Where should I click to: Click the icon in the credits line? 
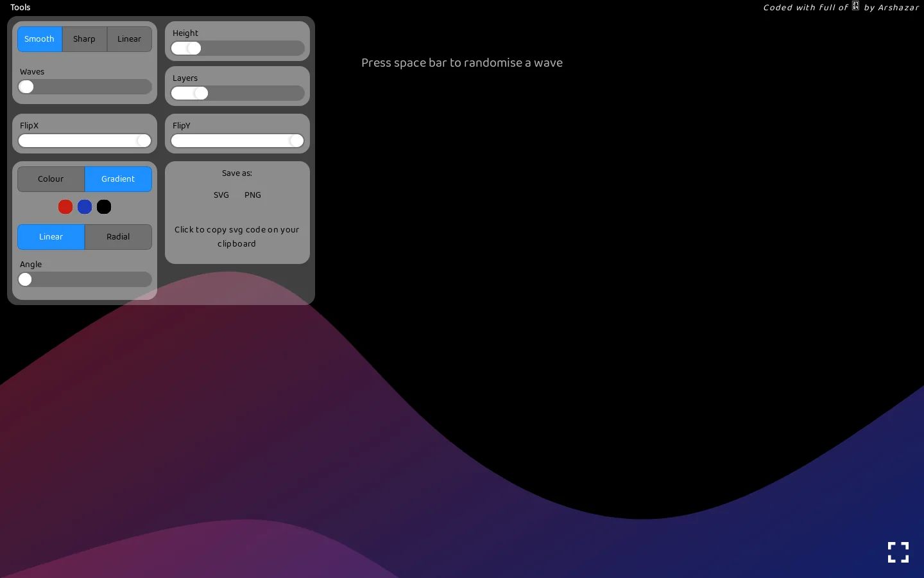(855, 6)
